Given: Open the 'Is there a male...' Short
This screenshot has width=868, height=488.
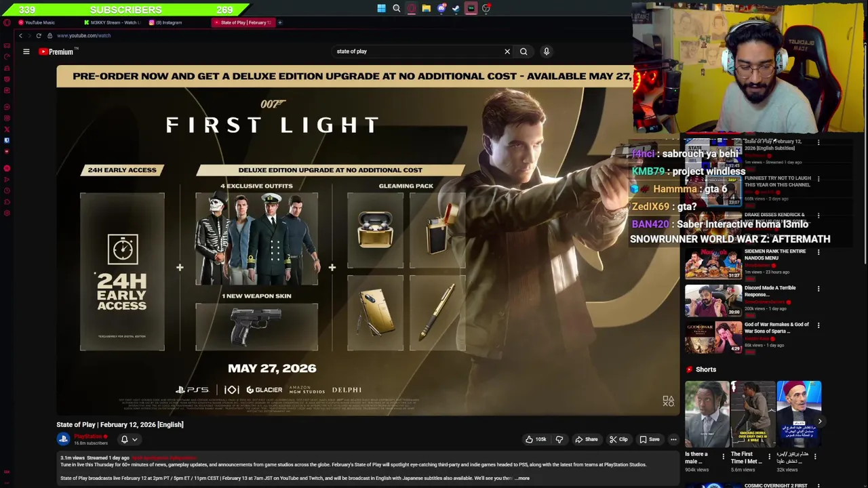Looking at the screenshot, I should (707, 413).
